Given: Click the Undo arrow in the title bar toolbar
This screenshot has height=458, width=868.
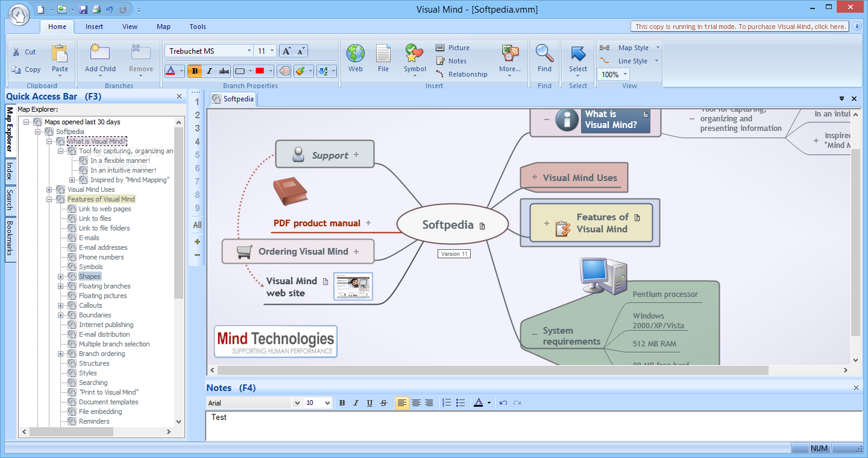Looking at the screenshot, I should point(109,9).
